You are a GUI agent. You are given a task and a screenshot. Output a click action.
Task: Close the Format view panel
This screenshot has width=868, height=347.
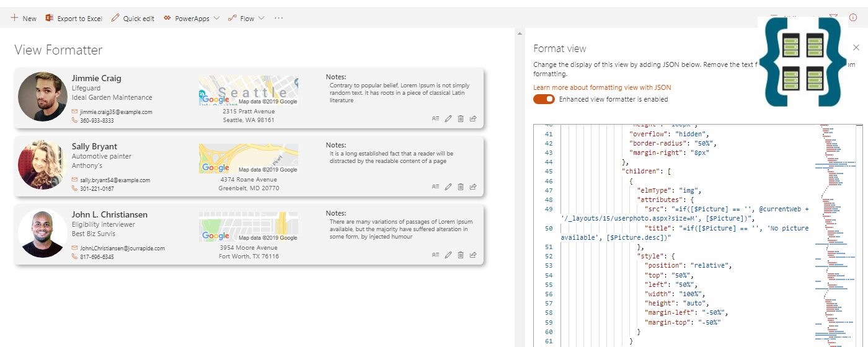click(x=856, y=48)
